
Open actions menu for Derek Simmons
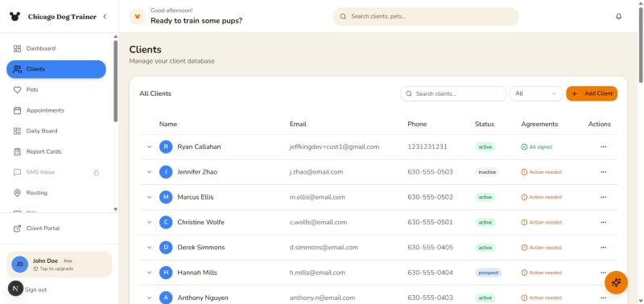(x=603, y=248)
